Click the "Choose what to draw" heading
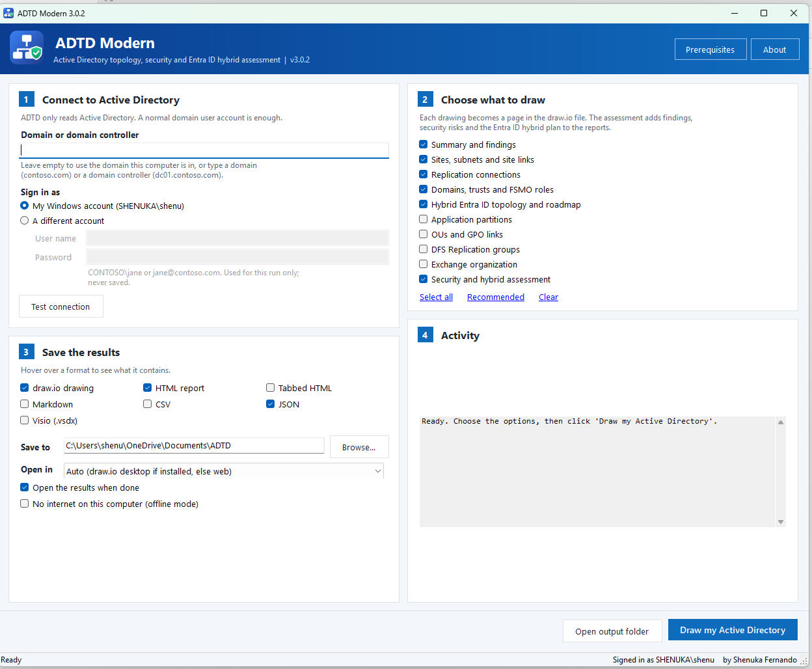 tap(493, 100)
